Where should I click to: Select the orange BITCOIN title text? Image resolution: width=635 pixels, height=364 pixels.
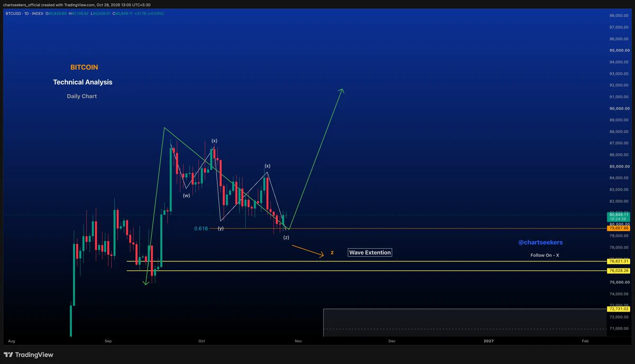[x=84, y=68]
